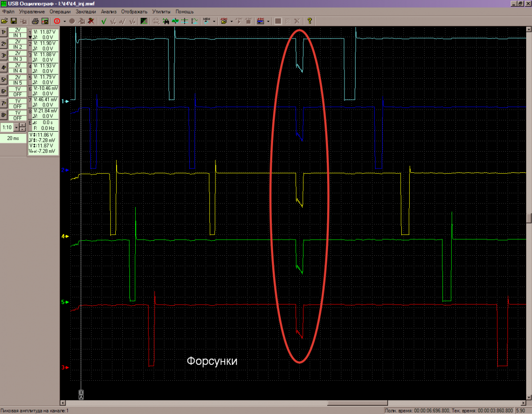This screenshot has width=532, height=414.
Task: Toggle channel 8 button
Action: point(4,115)
